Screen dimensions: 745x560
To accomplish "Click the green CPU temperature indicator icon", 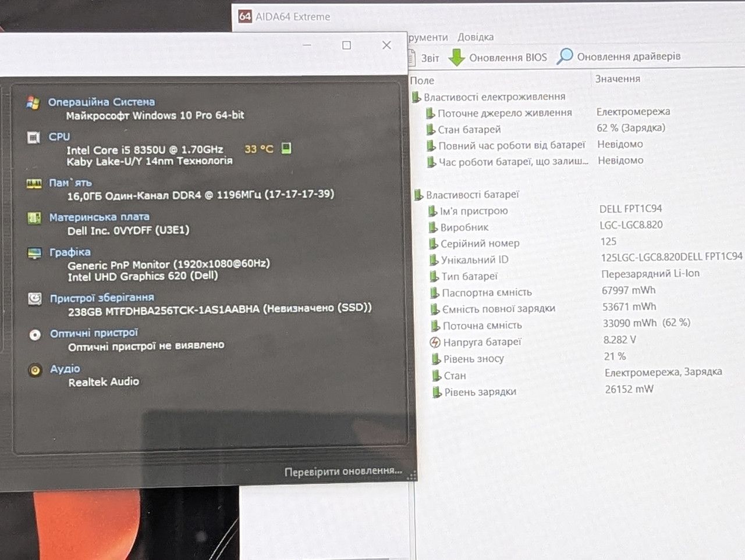I will click(286, 148).
